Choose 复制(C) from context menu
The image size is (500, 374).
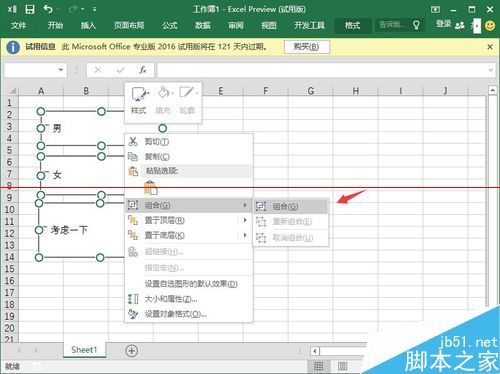coord(189,156)
